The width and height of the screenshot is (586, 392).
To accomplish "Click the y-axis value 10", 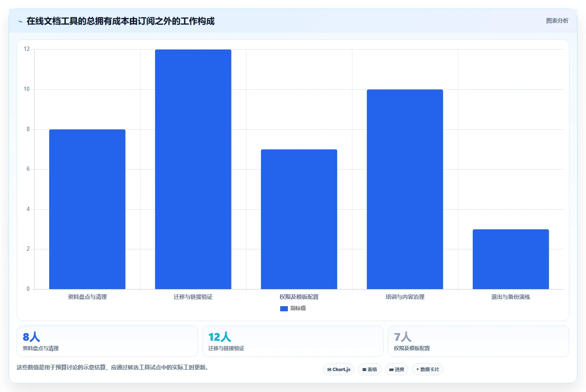I will click(x=27, y=89).
